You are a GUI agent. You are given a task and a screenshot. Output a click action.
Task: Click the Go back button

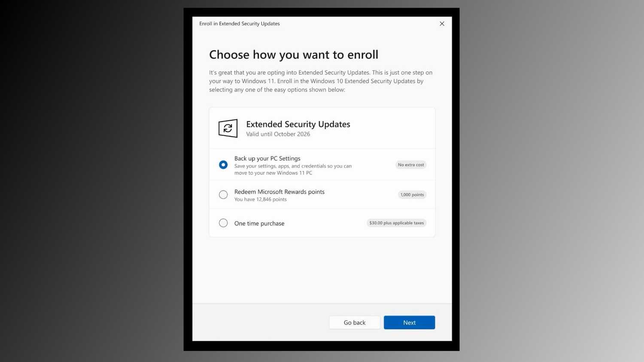[355, 323]
